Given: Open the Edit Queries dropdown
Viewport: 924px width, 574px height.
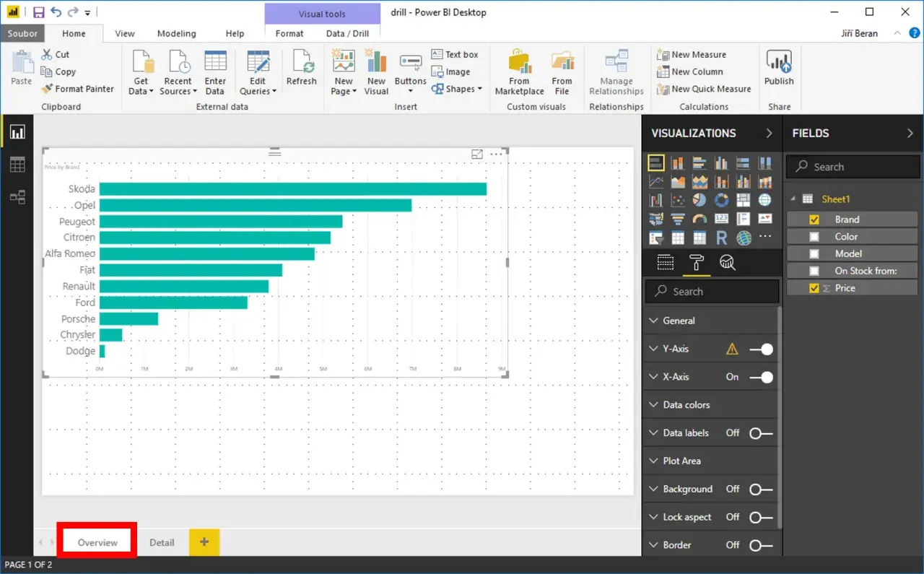Looking at the screenshot, I should [258, 72].
